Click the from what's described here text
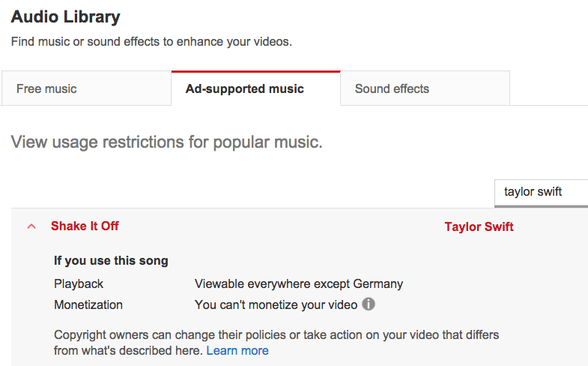The height and width of the screenshot is (366, 588). 129,350
